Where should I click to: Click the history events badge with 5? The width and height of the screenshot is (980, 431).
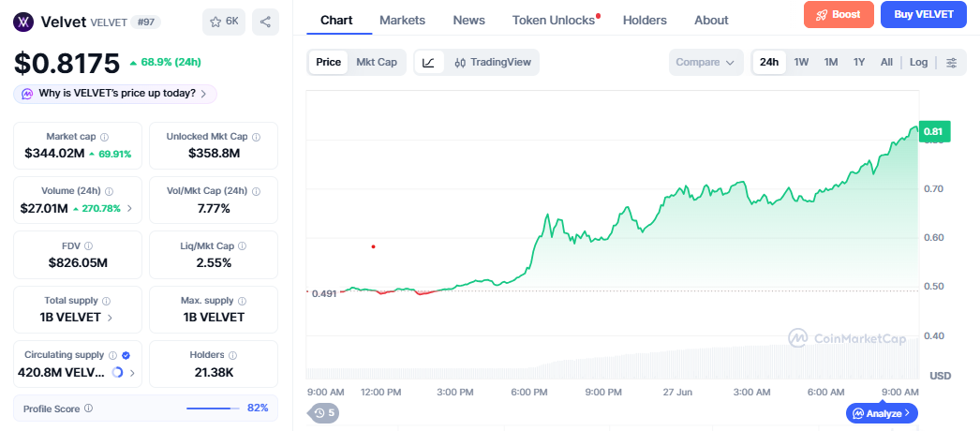point(323,413)
